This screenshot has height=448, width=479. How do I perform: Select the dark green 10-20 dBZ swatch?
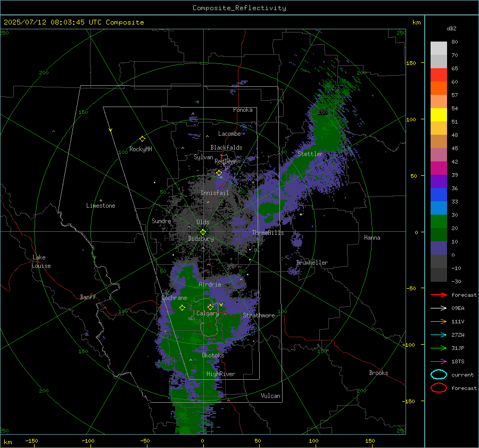(439, 235)
